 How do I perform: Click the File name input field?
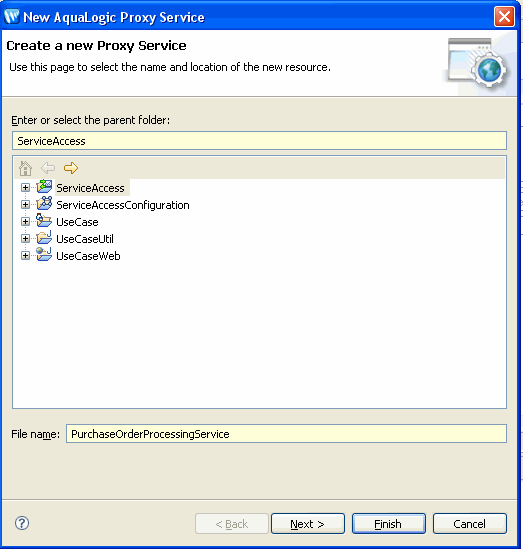point(286,434)
